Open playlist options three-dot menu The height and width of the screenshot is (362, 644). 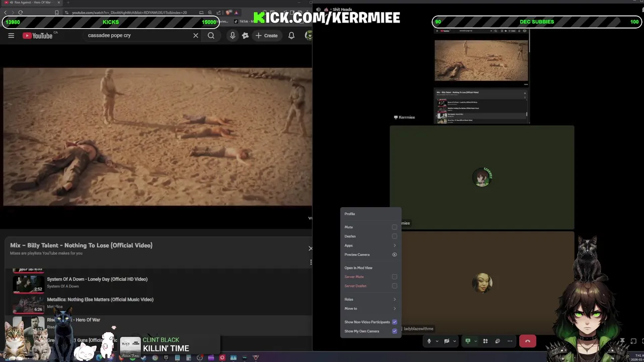pyautogui.click(x=310, y=262)
